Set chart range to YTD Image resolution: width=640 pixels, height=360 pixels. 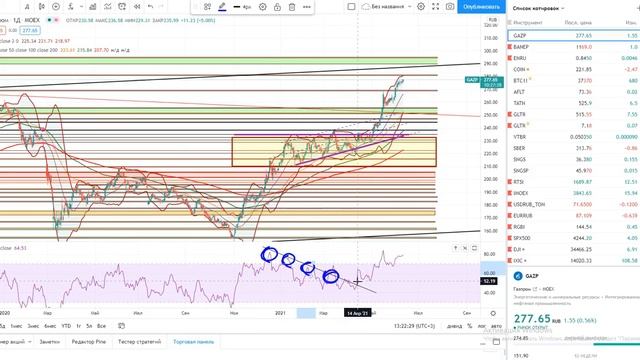66,326
